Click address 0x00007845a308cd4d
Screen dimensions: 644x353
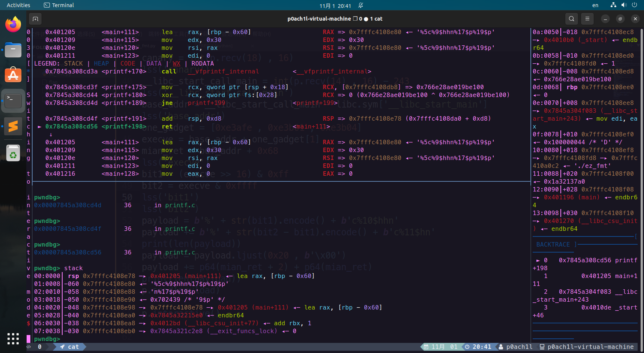coord(67,205)
